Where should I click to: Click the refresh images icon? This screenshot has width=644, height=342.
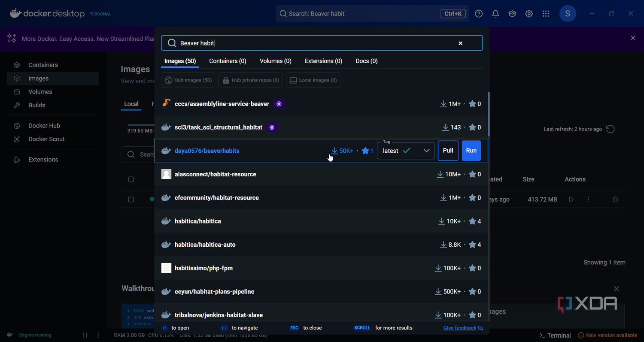pos(610,129)
